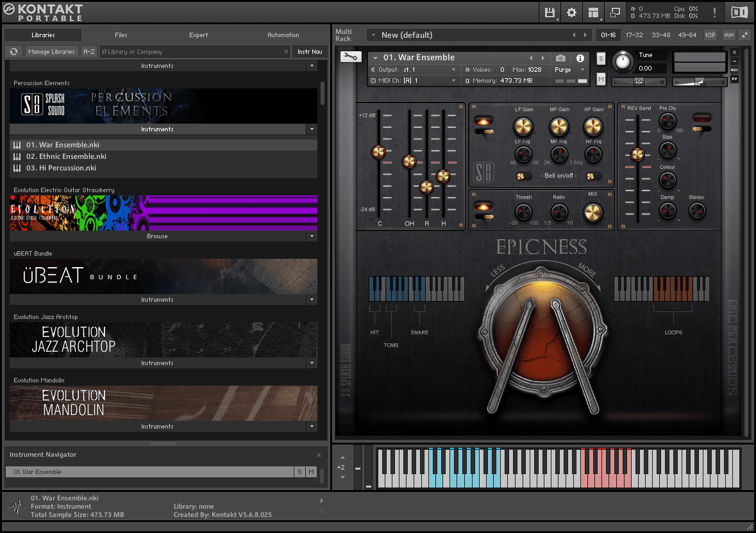The height and width of the screenshot is (533, 756).
Task: Close the Instrument Navigator pane
Action: click(319, 455)
